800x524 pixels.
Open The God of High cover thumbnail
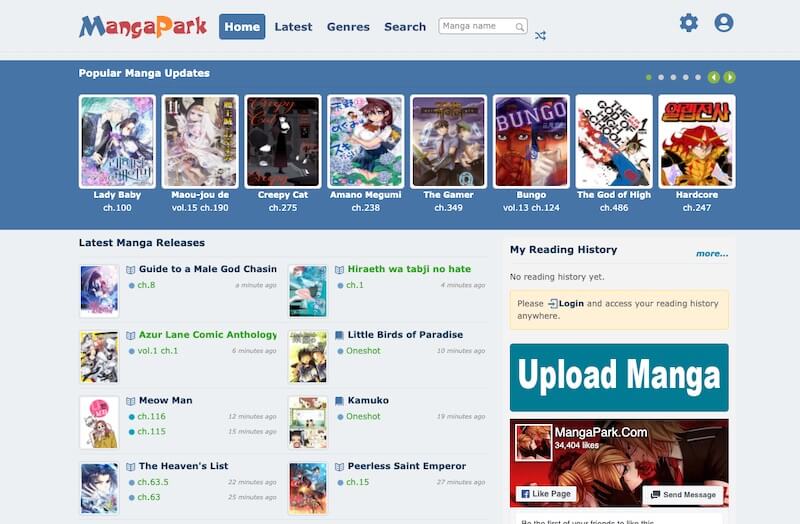click(614, 142)
